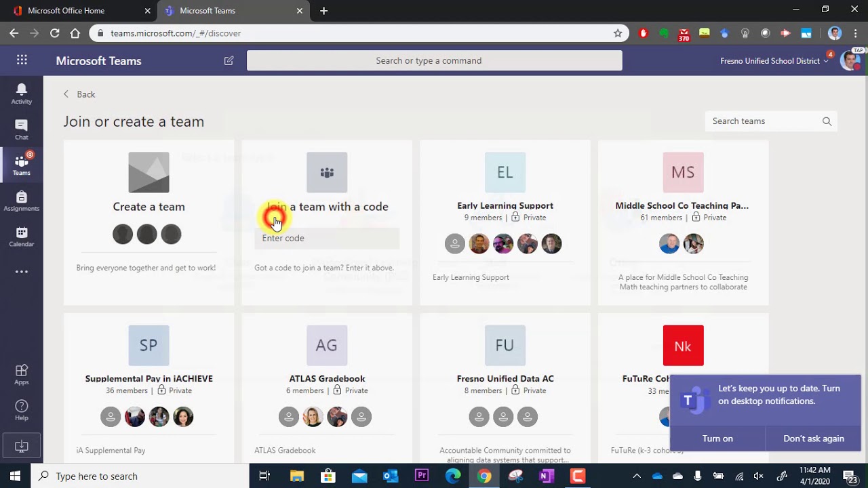Switch to Microsoft Office Home tab

click(x=80, y=11)
